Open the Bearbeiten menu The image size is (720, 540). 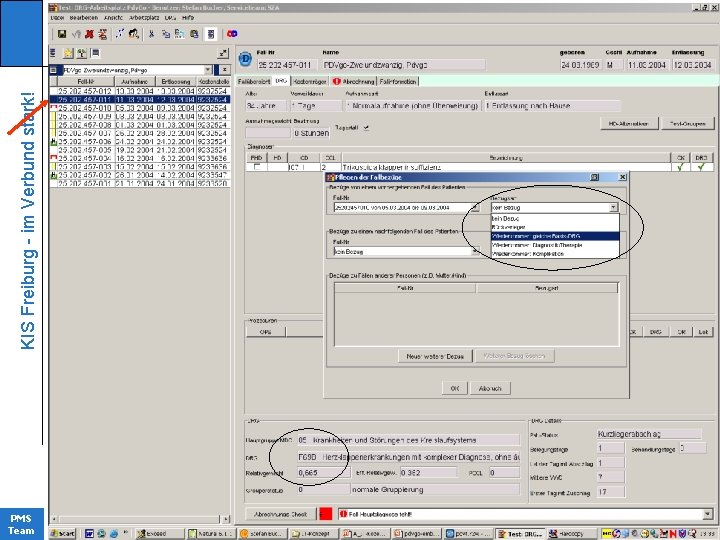click(84, 17)
